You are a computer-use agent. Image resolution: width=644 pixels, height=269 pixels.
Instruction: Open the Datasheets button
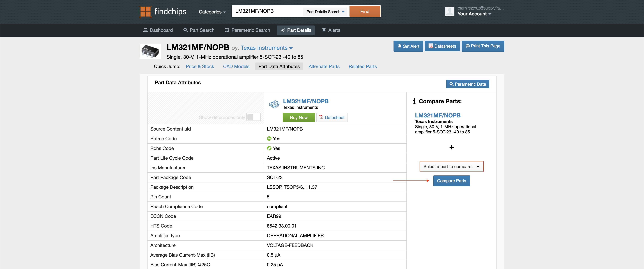click(x=442, y=46)
